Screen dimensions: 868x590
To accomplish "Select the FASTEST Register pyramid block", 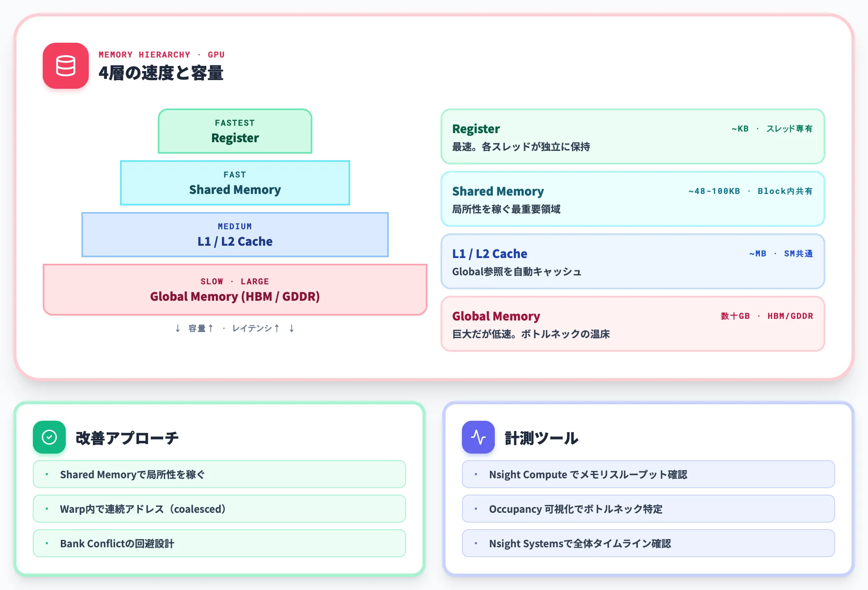I will [235, 131].
